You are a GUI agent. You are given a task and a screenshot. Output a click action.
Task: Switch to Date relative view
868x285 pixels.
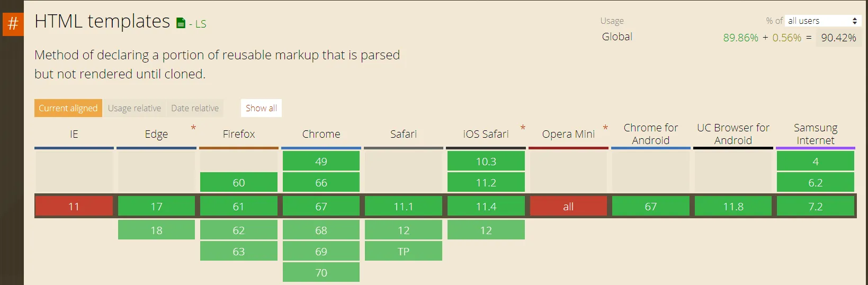(195, 108)
